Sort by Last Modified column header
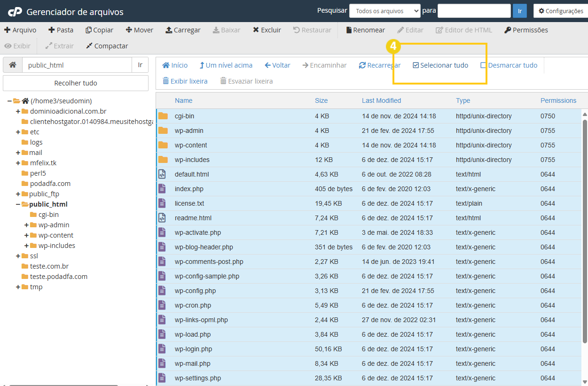 (x=382, y=100)
